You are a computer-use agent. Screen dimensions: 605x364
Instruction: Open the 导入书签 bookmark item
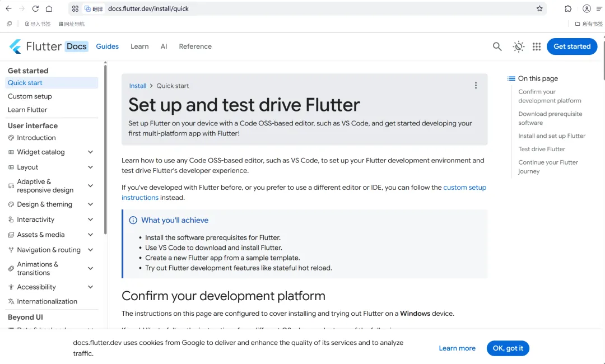tap(38, 24)
